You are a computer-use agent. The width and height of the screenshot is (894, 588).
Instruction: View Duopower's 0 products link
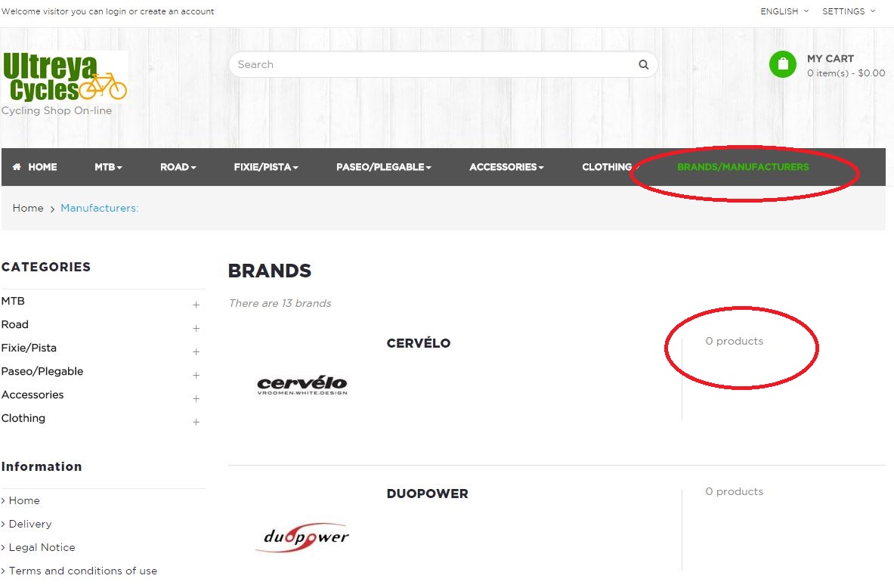(735, 491)
